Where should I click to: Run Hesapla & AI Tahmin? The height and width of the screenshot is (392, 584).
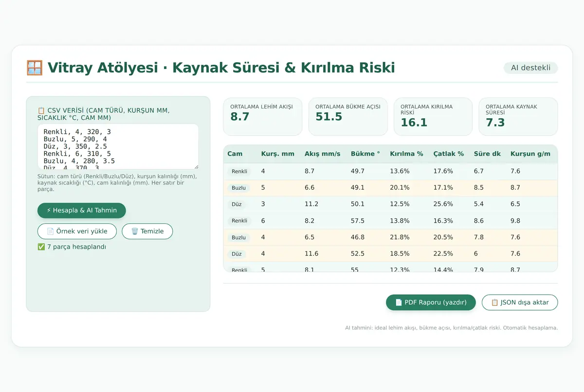82,211
